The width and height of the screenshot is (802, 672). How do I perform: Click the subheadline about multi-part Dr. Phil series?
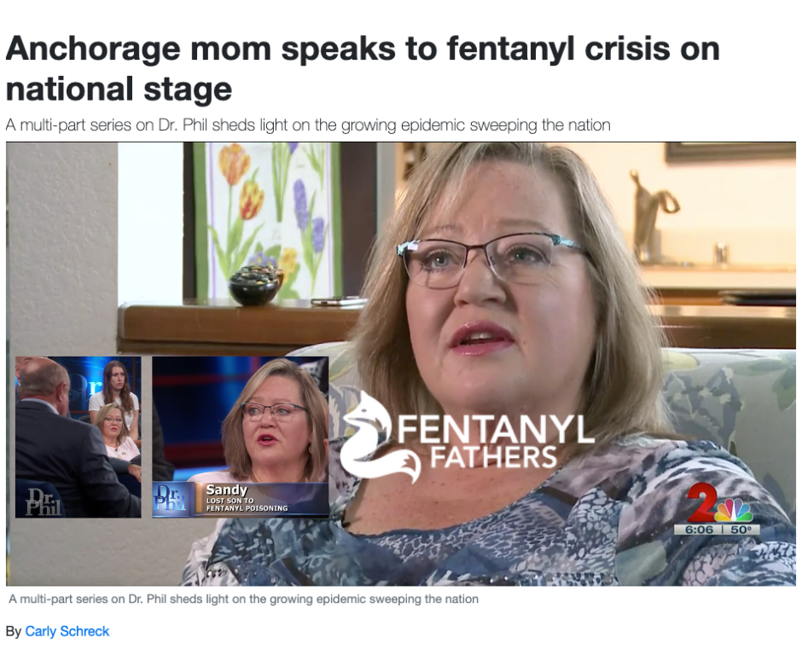click(x=308, y=125)
